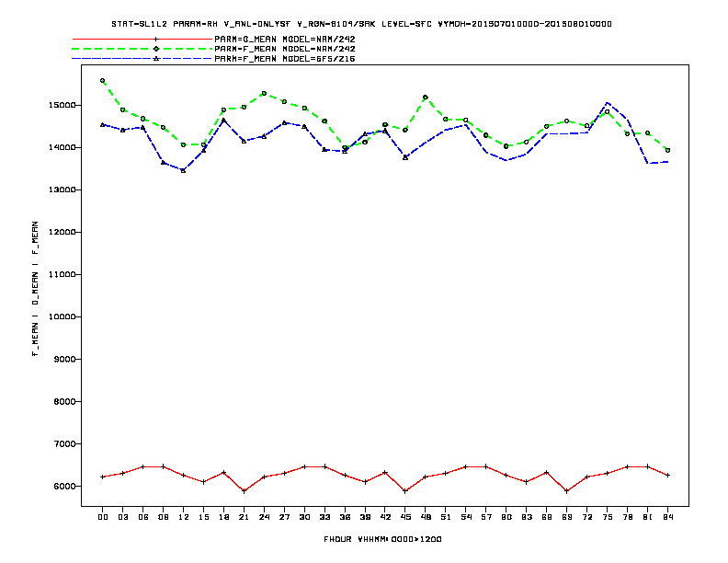Viewport: 728px width, 563px height.
Task: Click the 6000 y-axis label
Action: [x=64, y=486]
